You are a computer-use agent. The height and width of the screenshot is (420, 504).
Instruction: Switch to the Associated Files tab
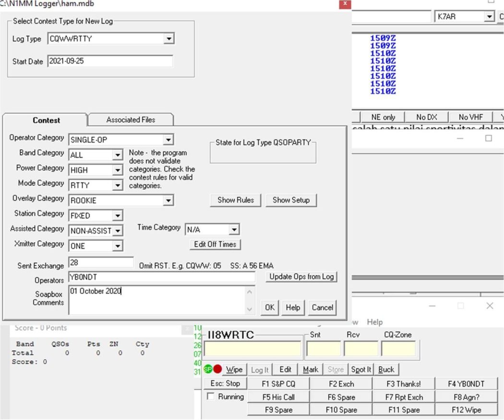click(131, 120)
